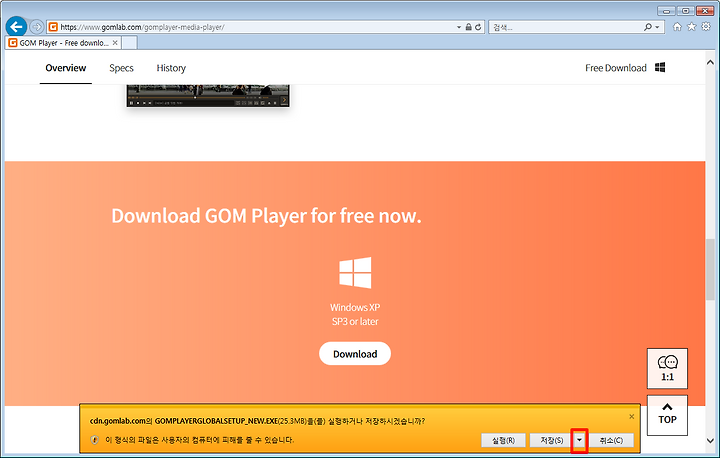Click the GOMPLAYERGLOBALSETUP_NEW.EXE filename text
Viewport: 720px width, 458px height.
(216, 421)
